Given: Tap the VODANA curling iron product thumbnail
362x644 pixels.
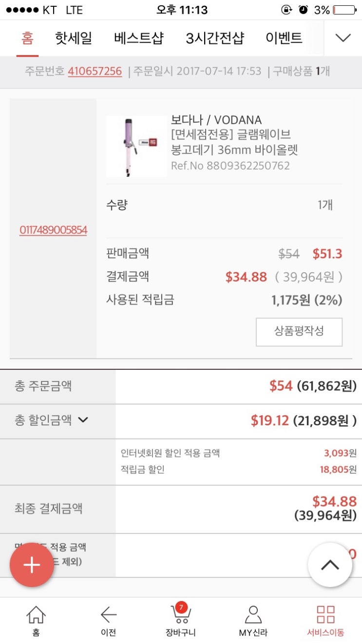Looking at the screenshot, I should click(x=136, y=146).
